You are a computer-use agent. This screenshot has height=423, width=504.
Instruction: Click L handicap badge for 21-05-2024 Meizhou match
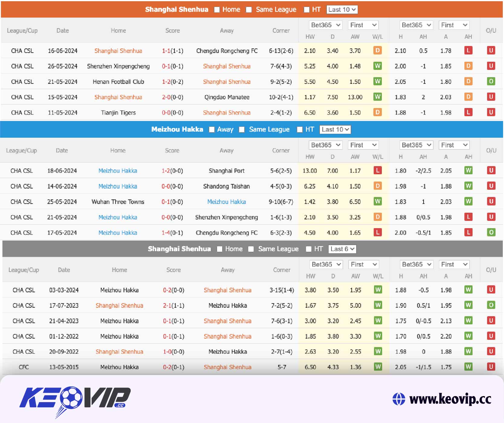[x=468, y=217]
